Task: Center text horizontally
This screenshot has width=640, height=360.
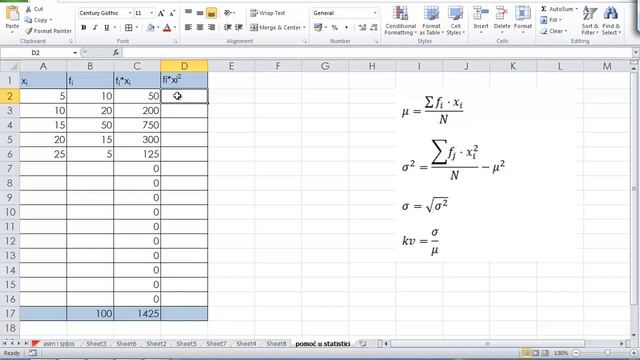Action: (200, 27)
